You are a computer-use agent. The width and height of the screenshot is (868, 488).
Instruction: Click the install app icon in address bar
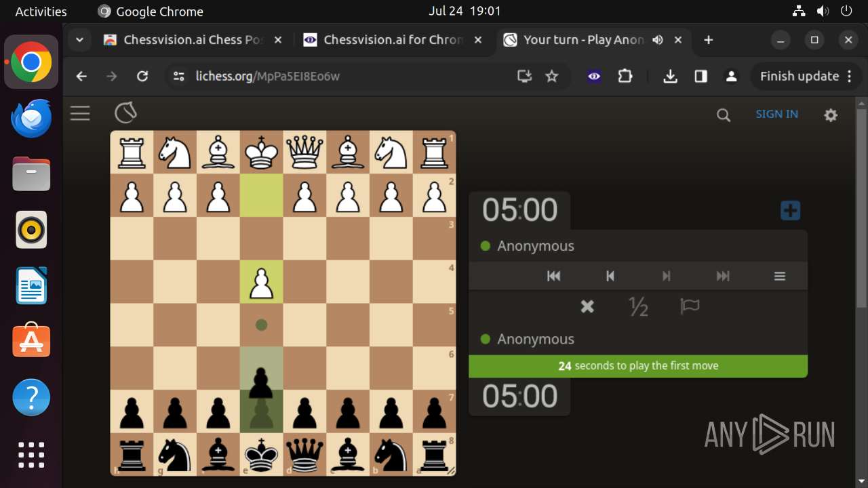pos(524,77)
